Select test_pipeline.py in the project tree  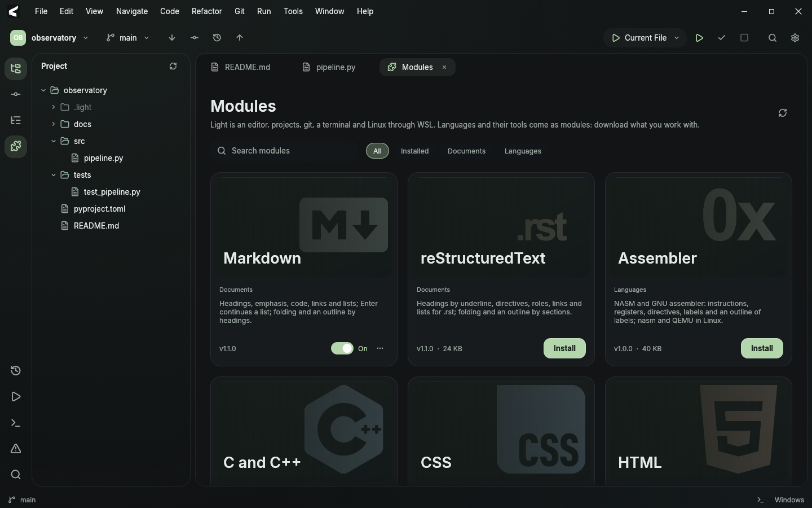112,192
